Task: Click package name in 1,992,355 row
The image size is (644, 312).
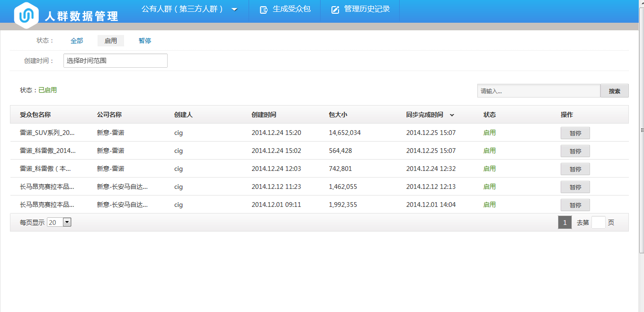Action: click(x=47, y=205)
